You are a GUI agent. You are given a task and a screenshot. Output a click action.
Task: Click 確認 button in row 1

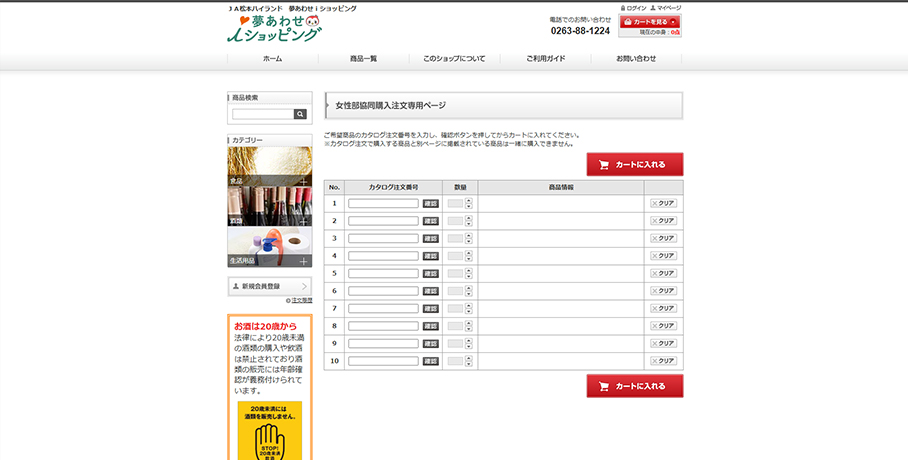coord(431,203)
